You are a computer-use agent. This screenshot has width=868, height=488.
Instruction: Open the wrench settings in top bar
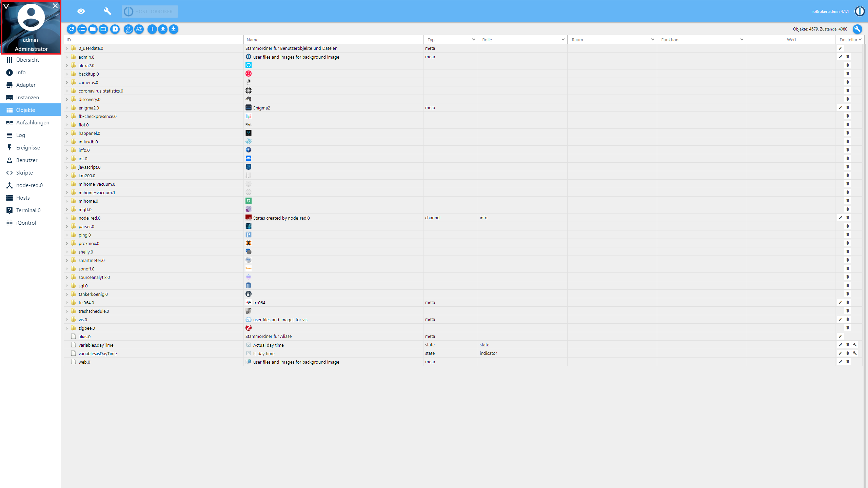tap(107, 12)
